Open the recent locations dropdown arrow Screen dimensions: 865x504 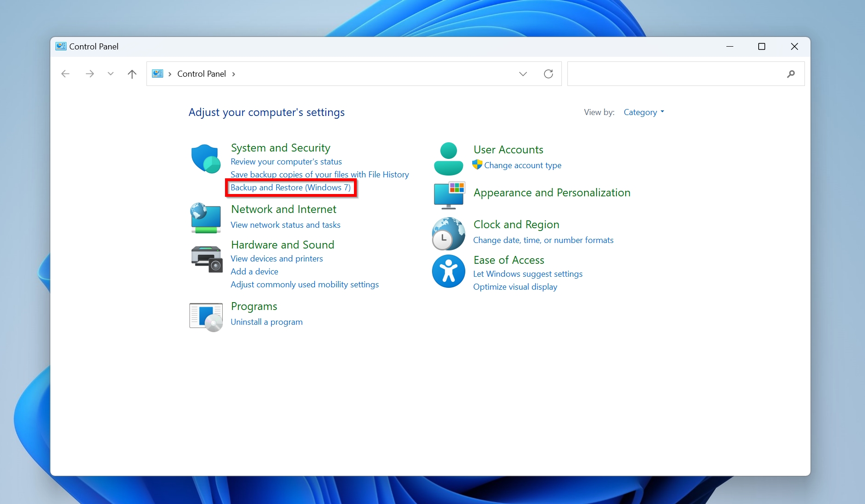(x=110, y=74)
